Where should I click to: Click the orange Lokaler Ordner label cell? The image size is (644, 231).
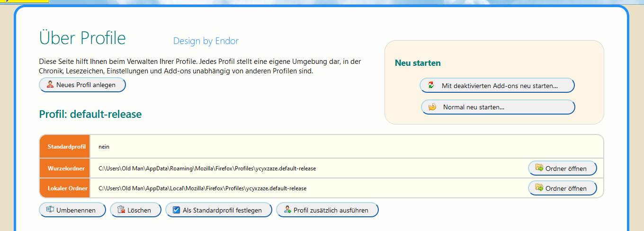[x=65, y=188]
